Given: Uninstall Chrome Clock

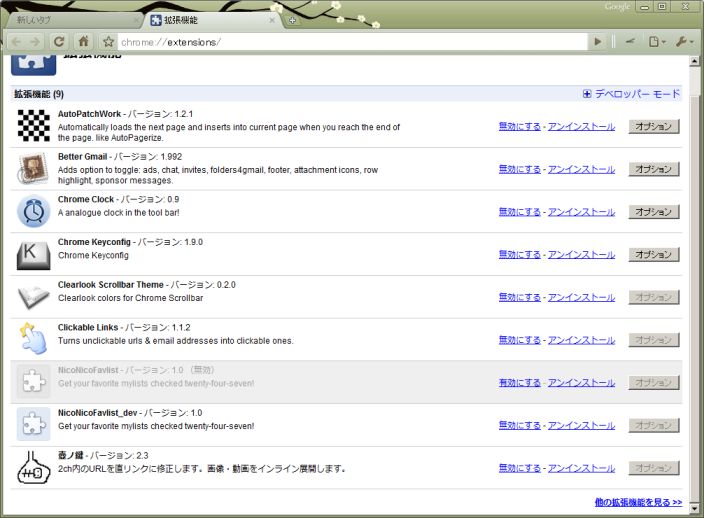Looking at the screenshot, I should pos(581,212).
